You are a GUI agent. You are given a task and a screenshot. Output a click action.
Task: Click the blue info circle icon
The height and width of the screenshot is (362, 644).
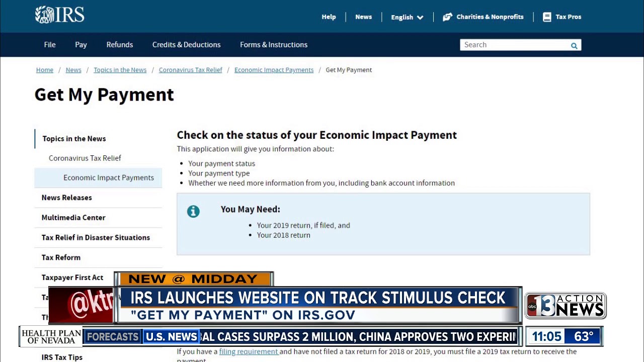click(x=193, y=211)
